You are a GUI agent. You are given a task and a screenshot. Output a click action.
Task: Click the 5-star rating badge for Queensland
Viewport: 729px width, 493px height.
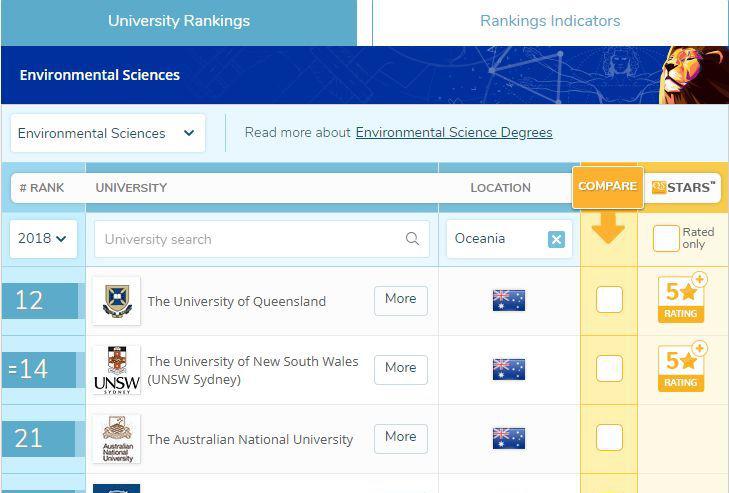682,299
